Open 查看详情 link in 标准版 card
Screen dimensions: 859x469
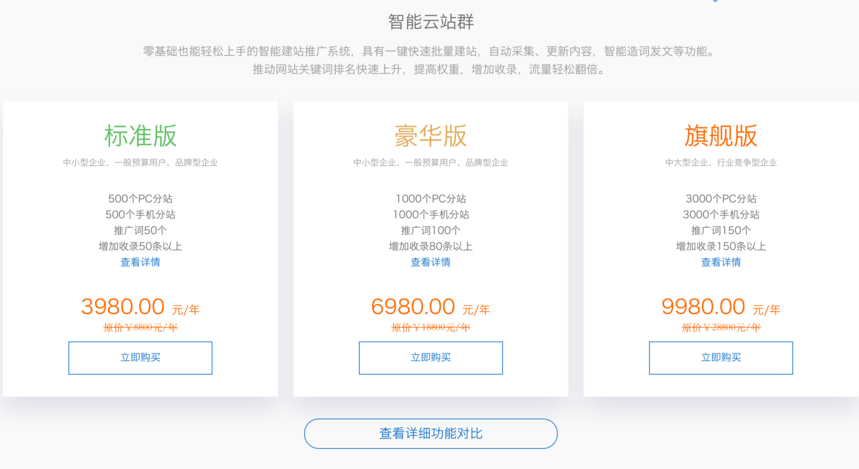point(140,262)
